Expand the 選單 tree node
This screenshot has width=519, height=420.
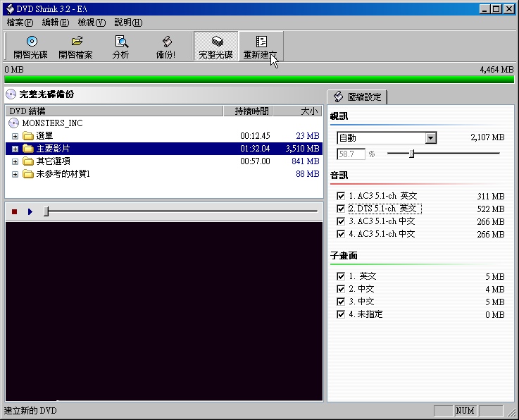15,136
